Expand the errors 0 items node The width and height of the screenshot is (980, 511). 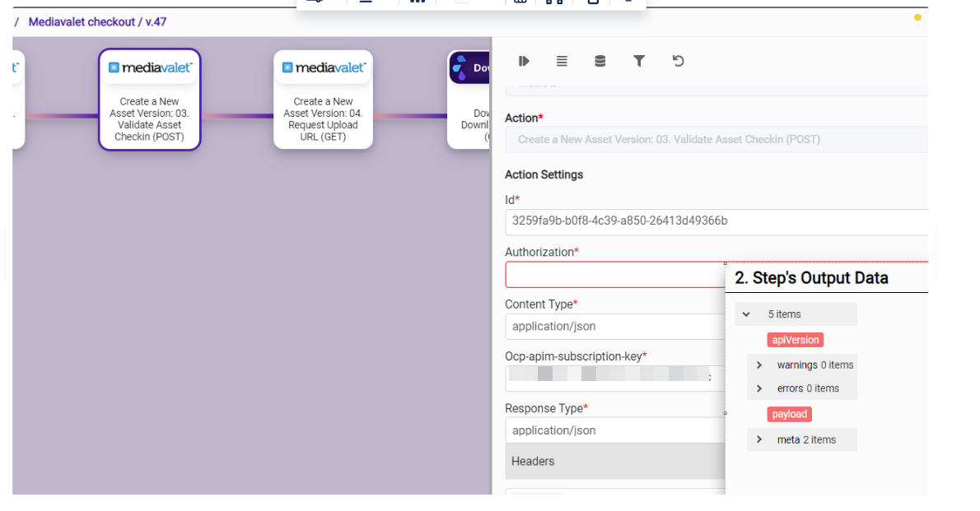(759, 388)
